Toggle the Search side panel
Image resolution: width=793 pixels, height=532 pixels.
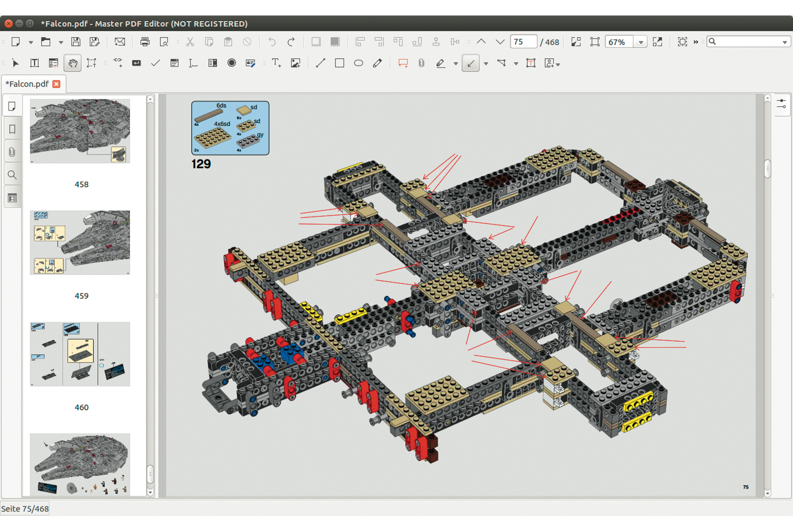click(12, 175)
